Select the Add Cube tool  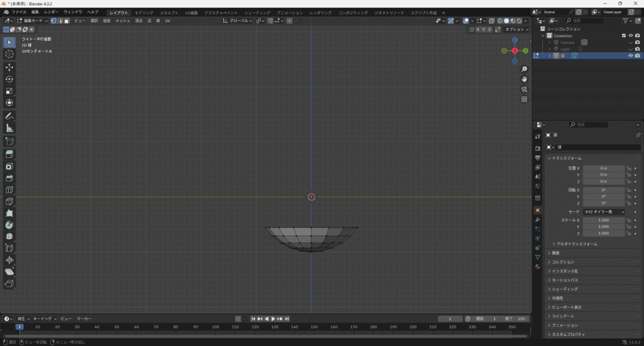tap(9, 142)
